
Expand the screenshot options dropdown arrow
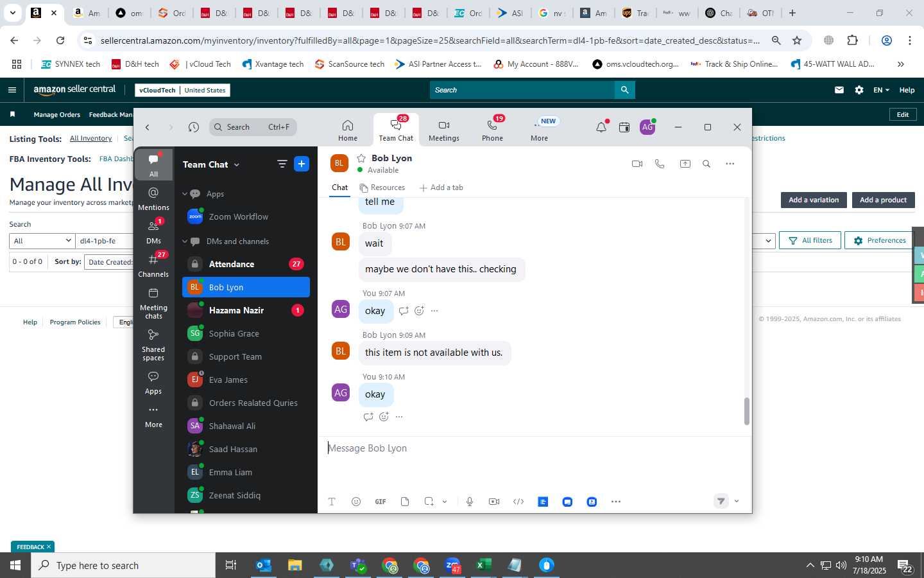[445, 502]
